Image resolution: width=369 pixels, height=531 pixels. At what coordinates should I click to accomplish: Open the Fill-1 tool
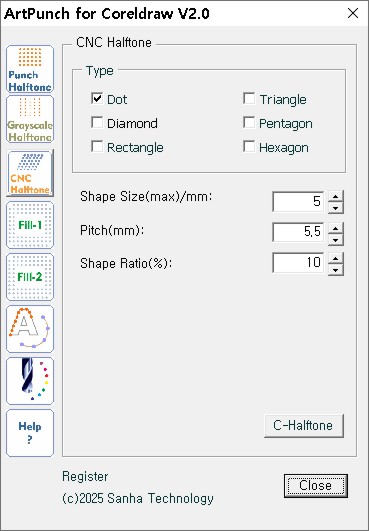[x=30, y=225]
